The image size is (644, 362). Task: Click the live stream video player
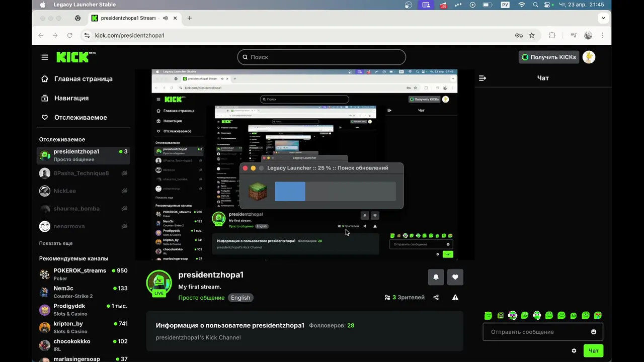pos(304,165)
